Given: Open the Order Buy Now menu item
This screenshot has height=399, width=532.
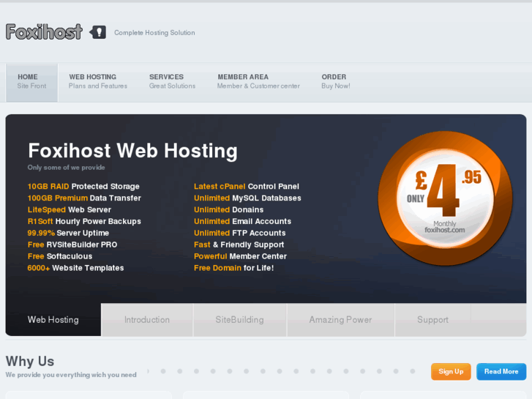Looking at the screenshot, I should 336,81.
